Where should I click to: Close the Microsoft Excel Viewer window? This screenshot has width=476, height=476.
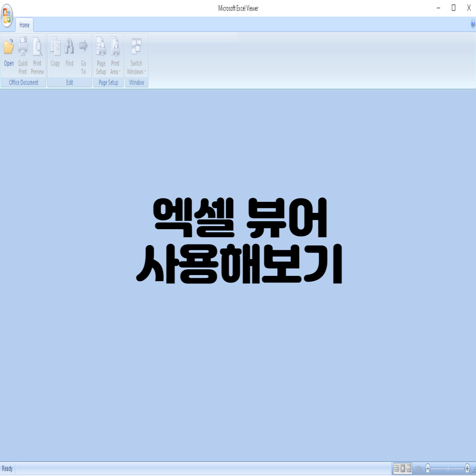(x=469, y=8)
